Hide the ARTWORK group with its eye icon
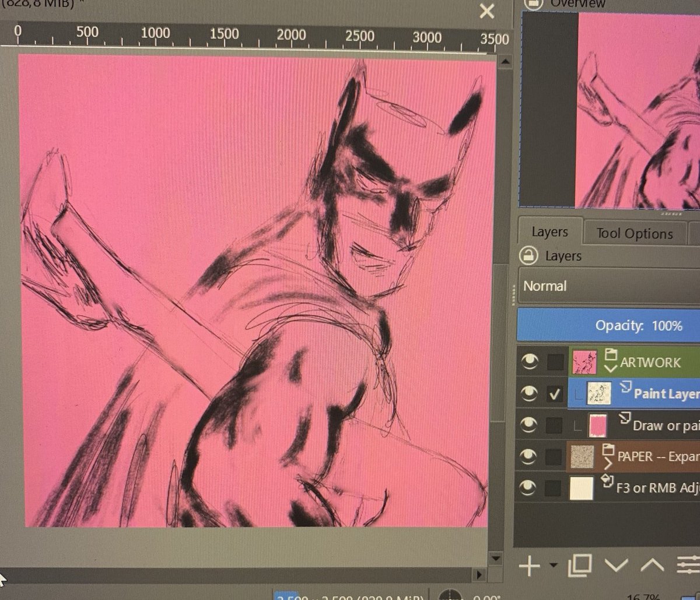700x600 pixels. pos(530,363)
